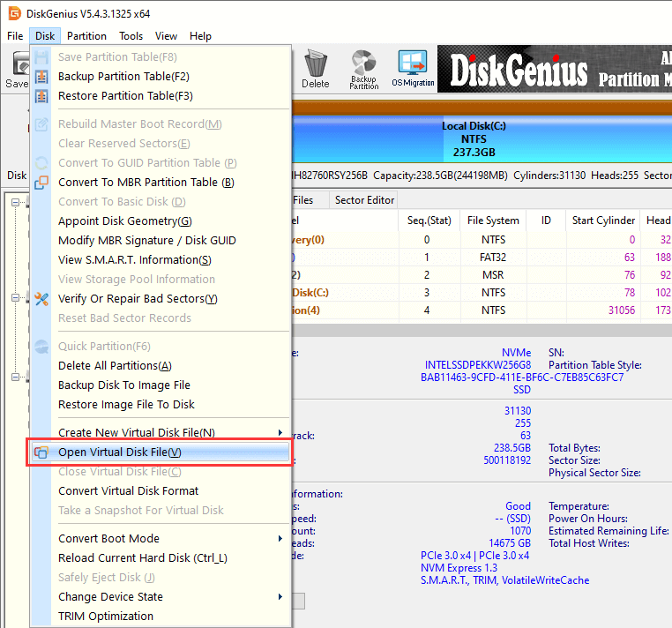Open the Partition menu in the menu bar

pos(86,36)
